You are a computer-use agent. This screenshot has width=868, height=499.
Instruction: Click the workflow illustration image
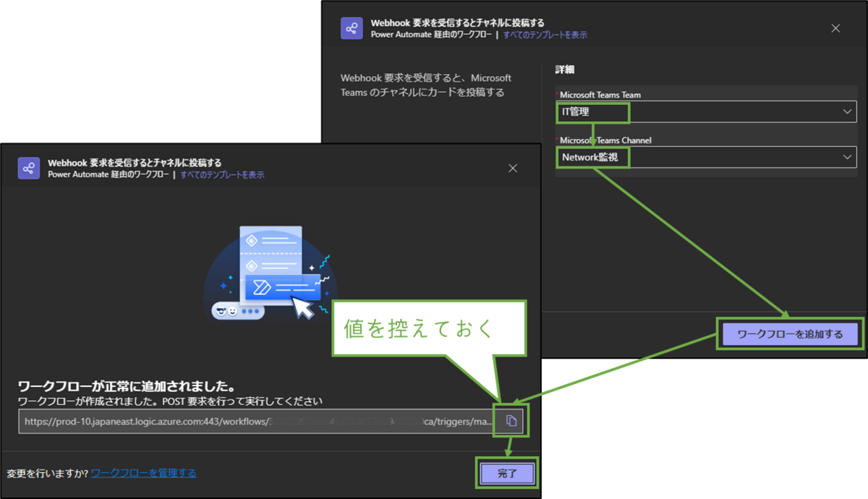pyautogui.click(x=271, y=273)
